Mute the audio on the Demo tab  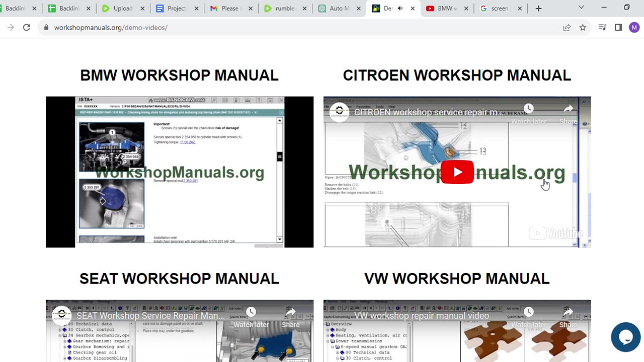coord(400,8)
